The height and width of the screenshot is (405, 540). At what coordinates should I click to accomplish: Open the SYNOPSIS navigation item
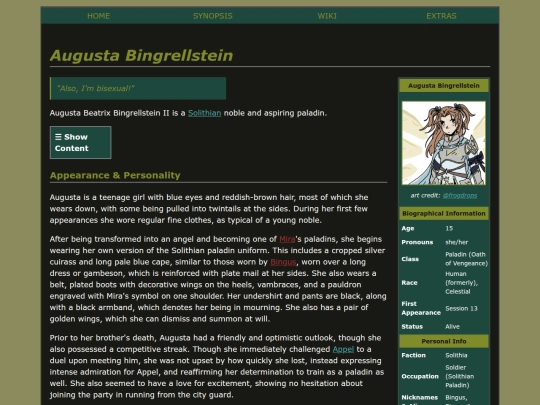(212, 16)
